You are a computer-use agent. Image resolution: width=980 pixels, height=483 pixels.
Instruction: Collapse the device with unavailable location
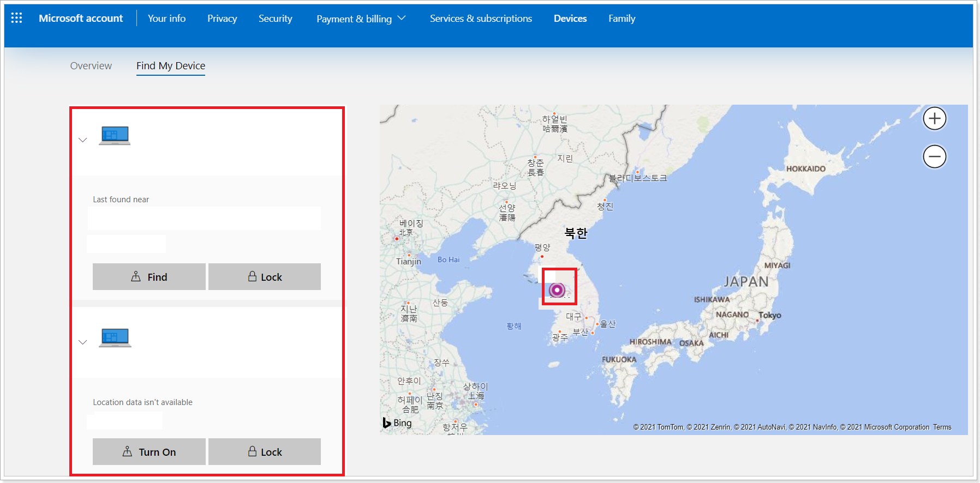(83, 342)
